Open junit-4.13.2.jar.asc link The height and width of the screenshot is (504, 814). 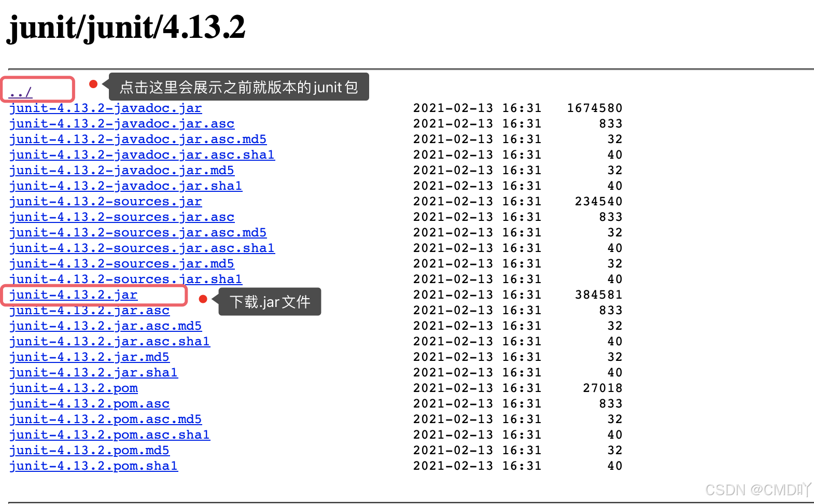(90, 311)
